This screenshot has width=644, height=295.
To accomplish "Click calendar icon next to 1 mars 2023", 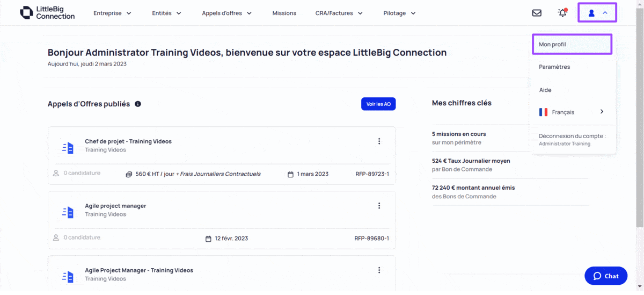I will click(290, 174).
